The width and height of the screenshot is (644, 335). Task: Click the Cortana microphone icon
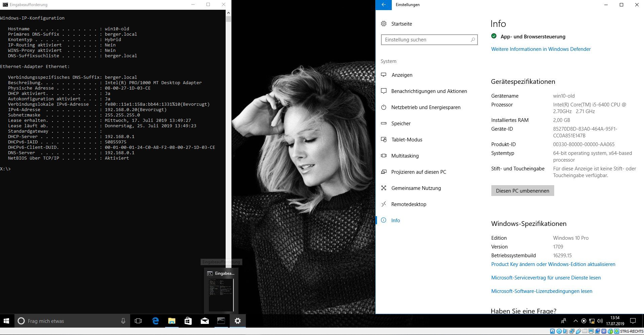pos(123,321)
